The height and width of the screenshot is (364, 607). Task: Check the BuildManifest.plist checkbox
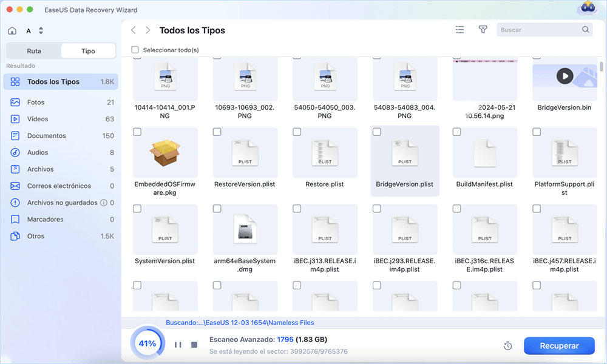[x=457, y=132]
